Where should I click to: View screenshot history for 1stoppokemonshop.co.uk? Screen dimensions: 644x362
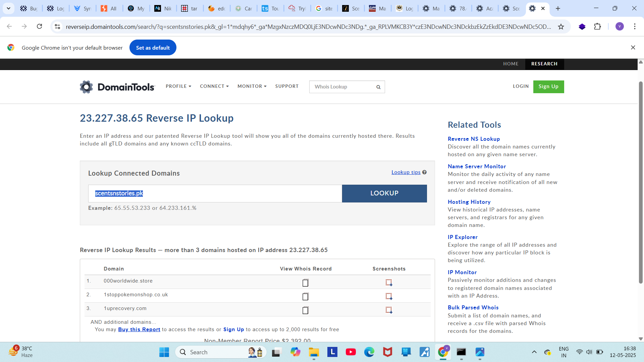[x=389, y=296]
